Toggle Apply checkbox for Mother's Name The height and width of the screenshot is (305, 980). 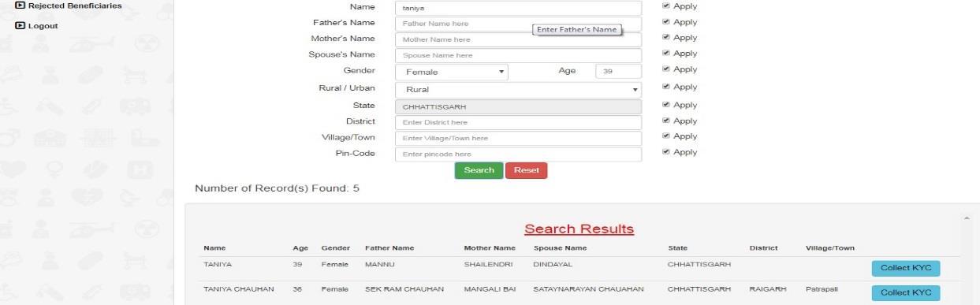tap(666, 37)
